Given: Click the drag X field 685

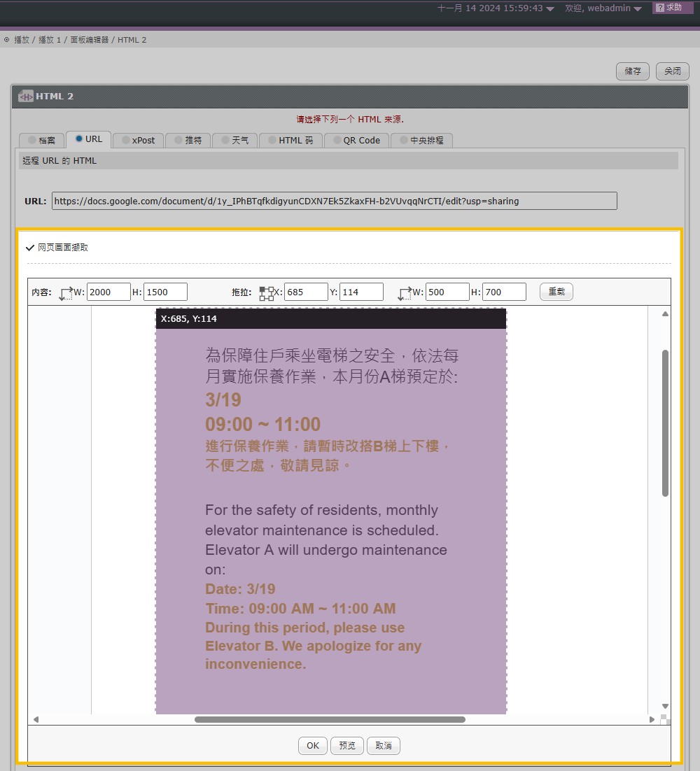Looking at the screenshot, I should point(306,292).
